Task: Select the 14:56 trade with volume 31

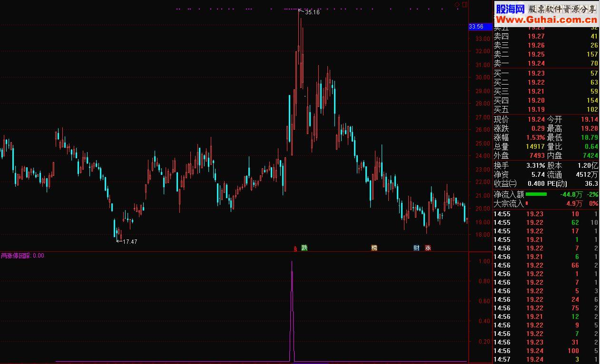Action: point(546,342)
